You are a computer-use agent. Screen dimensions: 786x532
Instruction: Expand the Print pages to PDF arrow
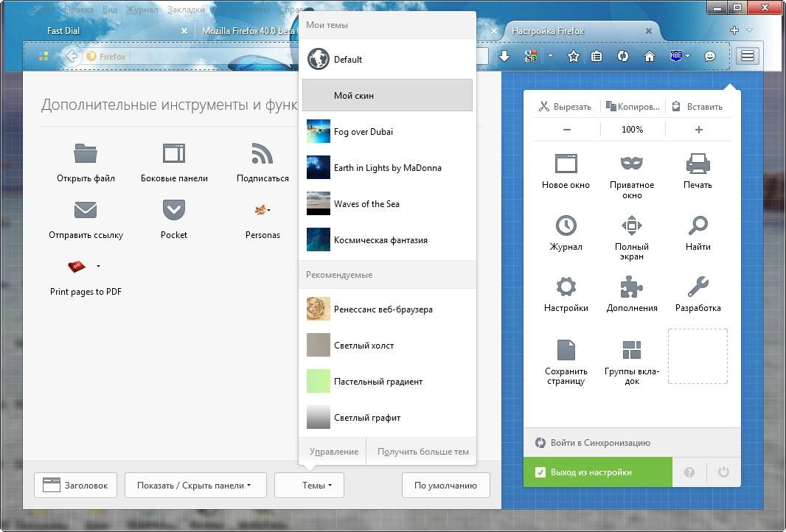tap(98, 266)
